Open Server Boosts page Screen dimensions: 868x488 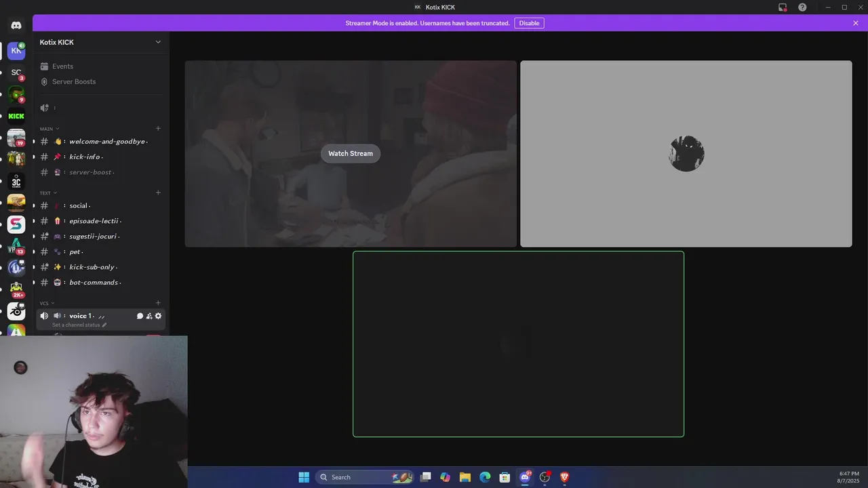click(101, 81)
